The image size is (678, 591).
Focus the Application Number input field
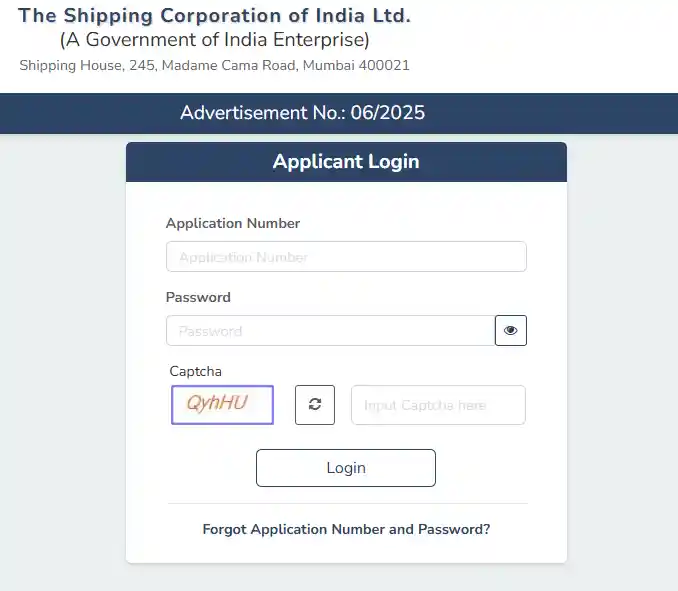coord(346,257)
